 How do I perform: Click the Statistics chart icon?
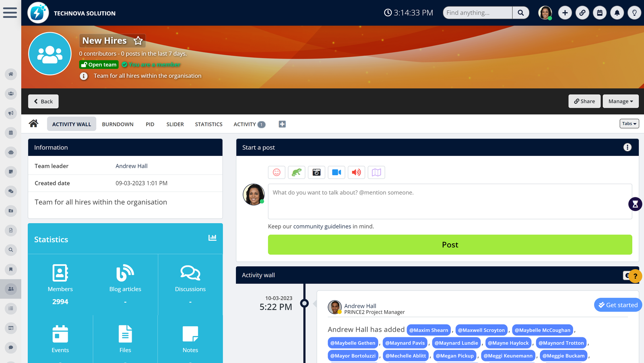212,238
